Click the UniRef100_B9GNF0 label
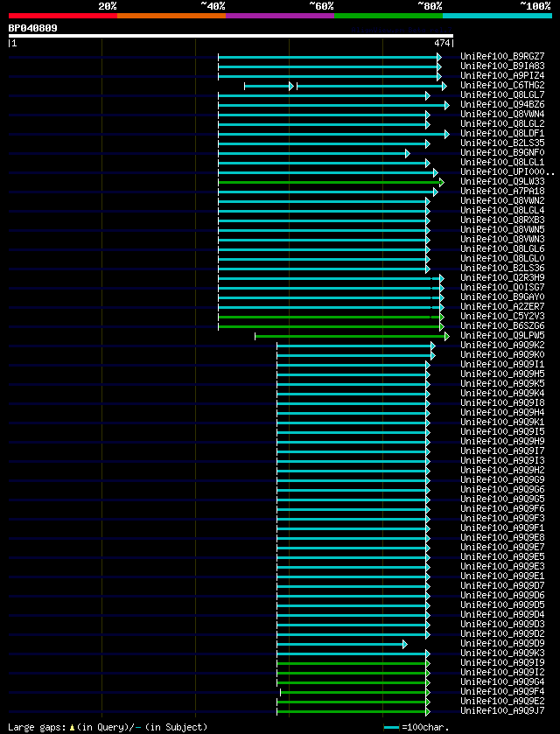 click(x=502, y=152)
